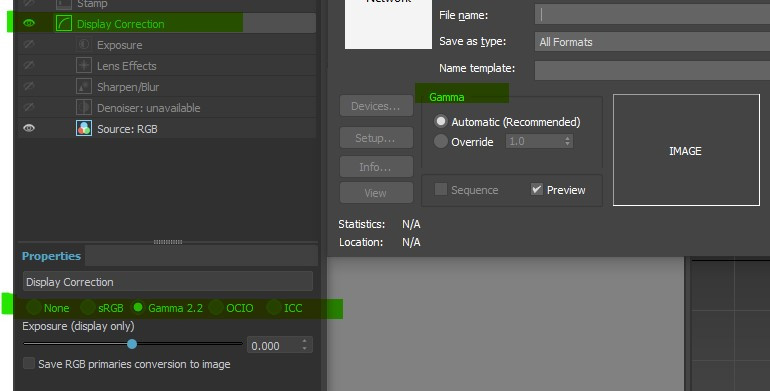This screenshot has height=391, width=770.
Task: Click the Exposure display-only slider handle
Action: pyautogui.click(x=132, y=344)
